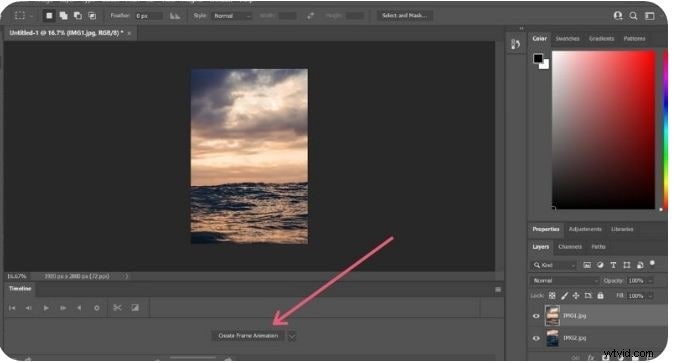Select the IMG1.jpg layer thumbnail
Image resolution: width=674 pixels, height=363 pixels.
pos(552,316)
